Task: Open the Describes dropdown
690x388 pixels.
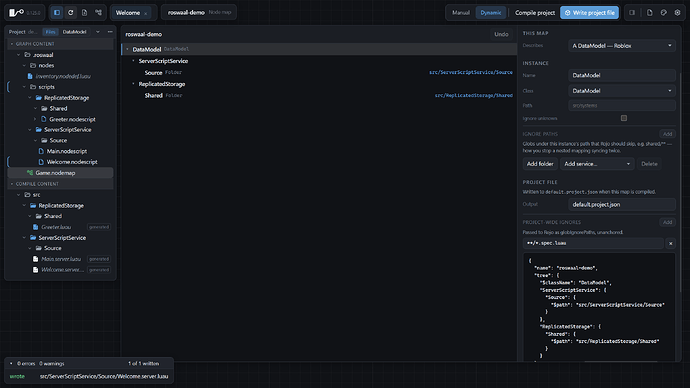Action: [622, 46]
